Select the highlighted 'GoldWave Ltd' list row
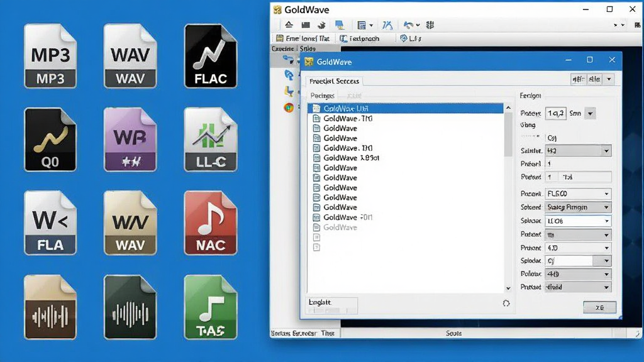 click(x=405, y=108)
